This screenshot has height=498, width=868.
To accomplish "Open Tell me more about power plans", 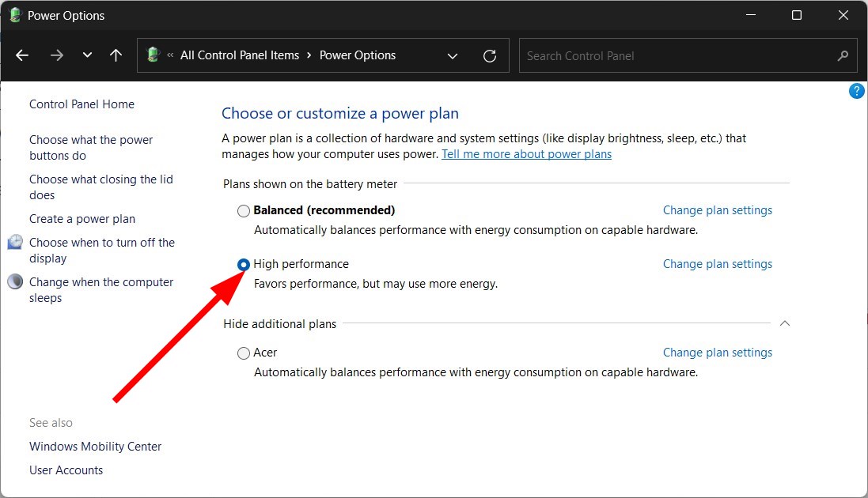I will click(x=526, y=154).
